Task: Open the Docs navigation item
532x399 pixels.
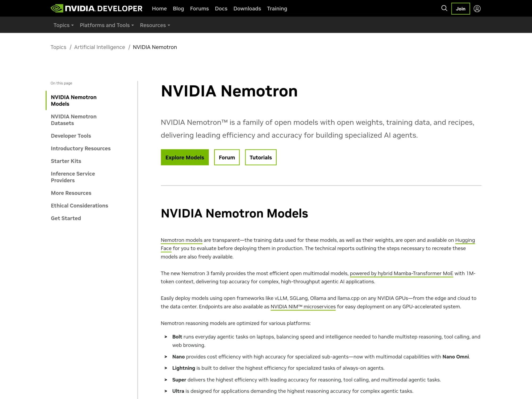Action: [221, 9]
